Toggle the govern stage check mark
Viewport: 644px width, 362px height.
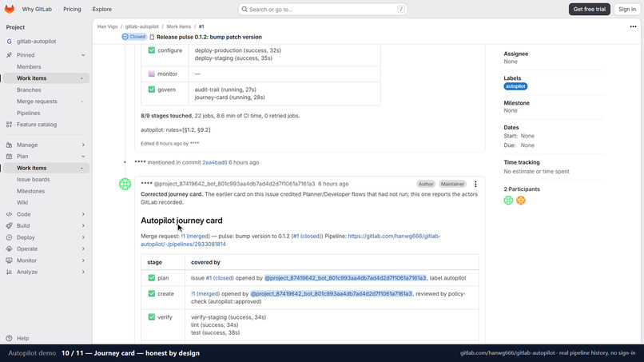pyautogui.click(x=152, y=90)
